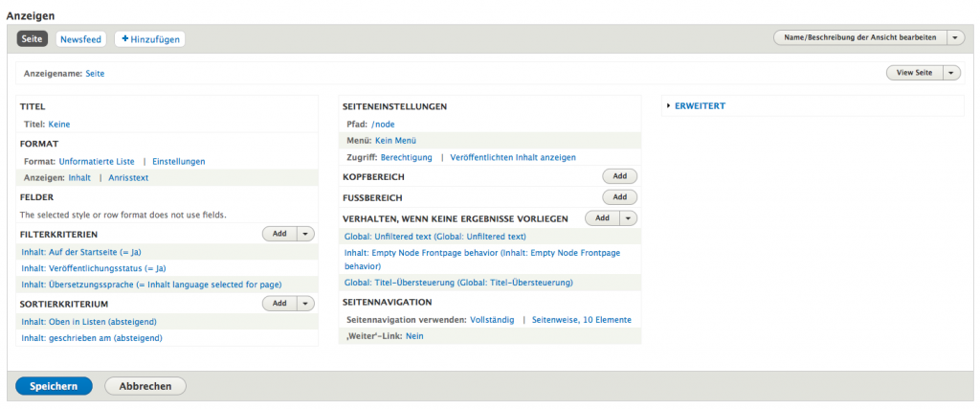Click the View Seite button
This screenshot has height=410, width=980.
click(x=914, y=73)
